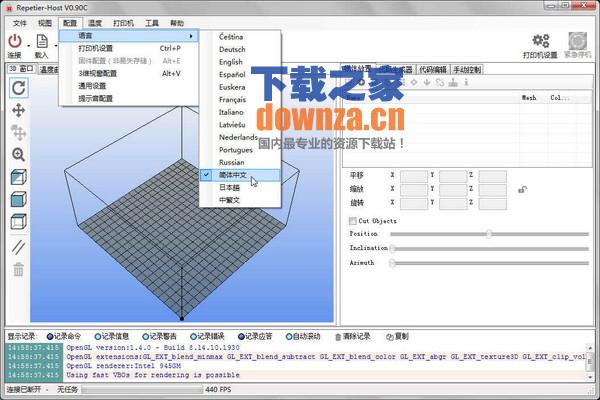Click the copy log icon
Screen dimensions: 600x400
[390, 337]
